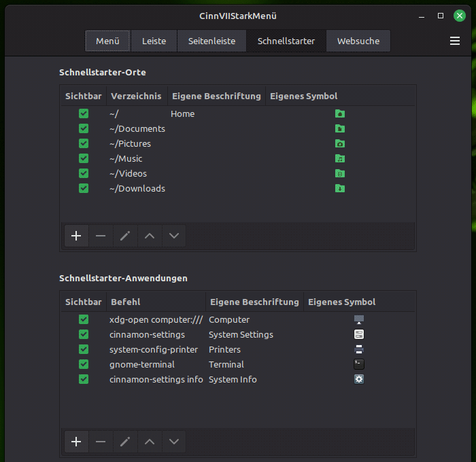Toggle Sichtbar checkbox for ~/Pictures
476x462 pixels.
[x=84, y=143]
